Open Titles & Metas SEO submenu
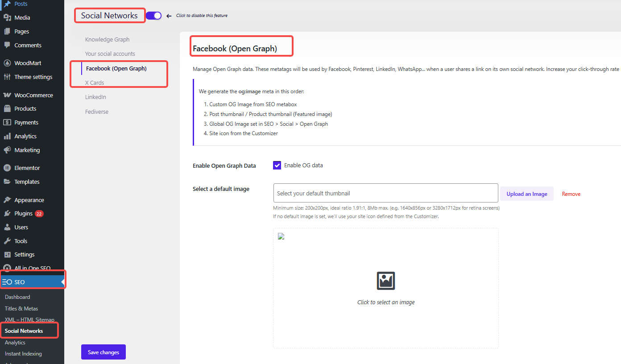621x364 pixels. pyautogui.click(x=21, y=309)
